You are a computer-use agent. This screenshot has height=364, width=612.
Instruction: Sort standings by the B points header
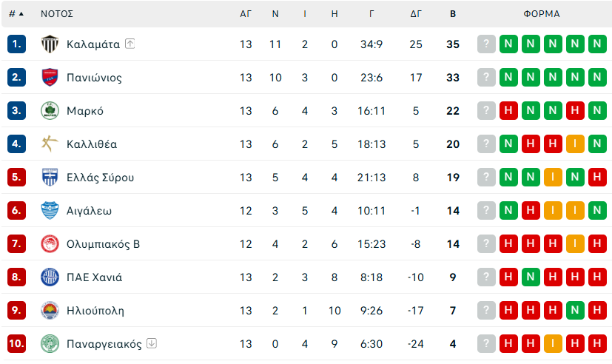[453, 13]
